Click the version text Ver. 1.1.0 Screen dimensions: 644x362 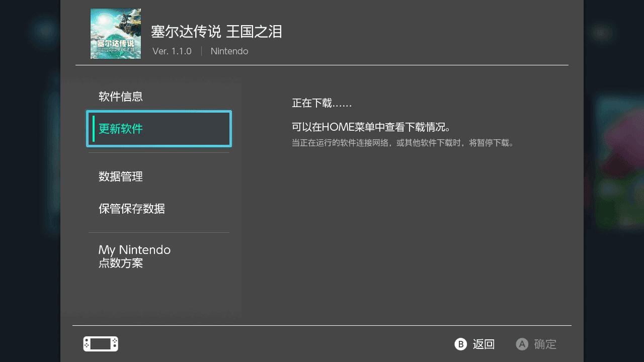(x=172, y=51)
